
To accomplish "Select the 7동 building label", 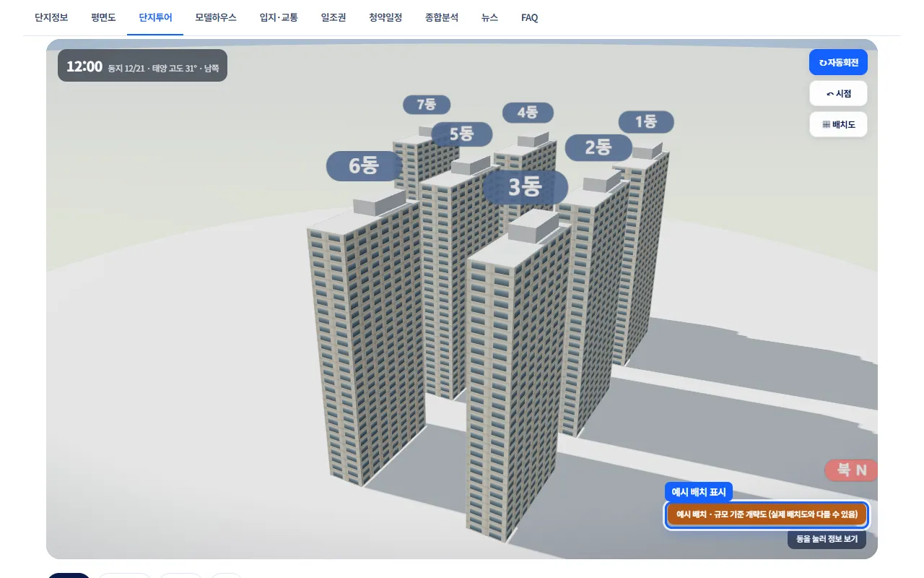I will click(x=427, y=105).
